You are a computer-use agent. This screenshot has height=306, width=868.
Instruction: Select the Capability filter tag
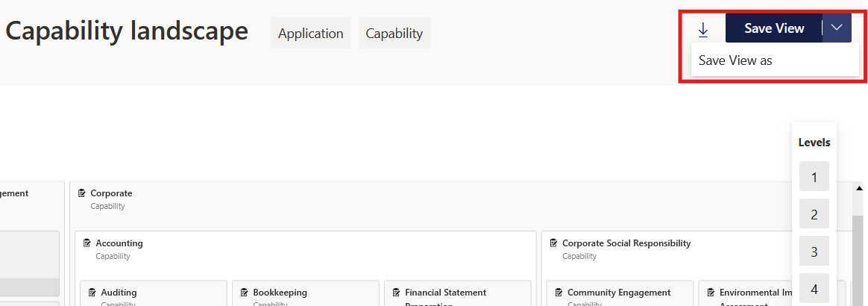(x=394, y=33)
